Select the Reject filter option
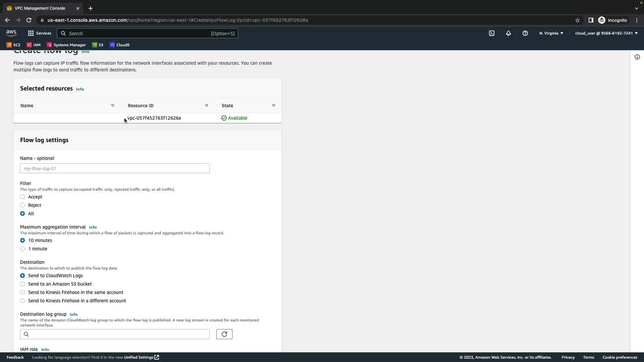The height and width of the screenshot is (362, 644). click(x=22, y=205)
